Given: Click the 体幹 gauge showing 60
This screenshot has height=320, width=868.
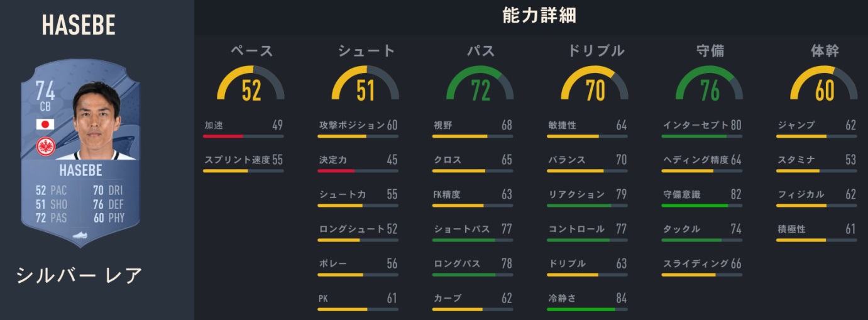Looking at the screenshot, I should click(x=824, y=86).
